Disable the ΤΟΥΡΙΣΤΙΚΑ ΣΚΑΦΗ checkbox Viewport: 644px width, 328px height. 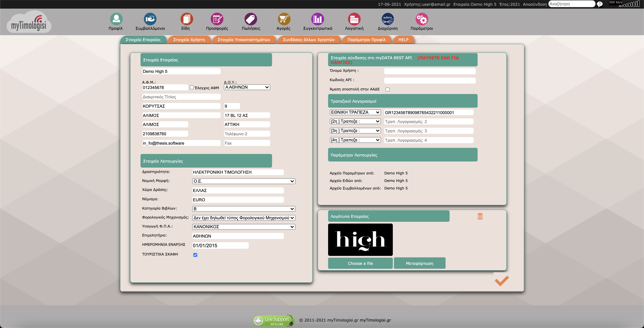tap(195, 255)
